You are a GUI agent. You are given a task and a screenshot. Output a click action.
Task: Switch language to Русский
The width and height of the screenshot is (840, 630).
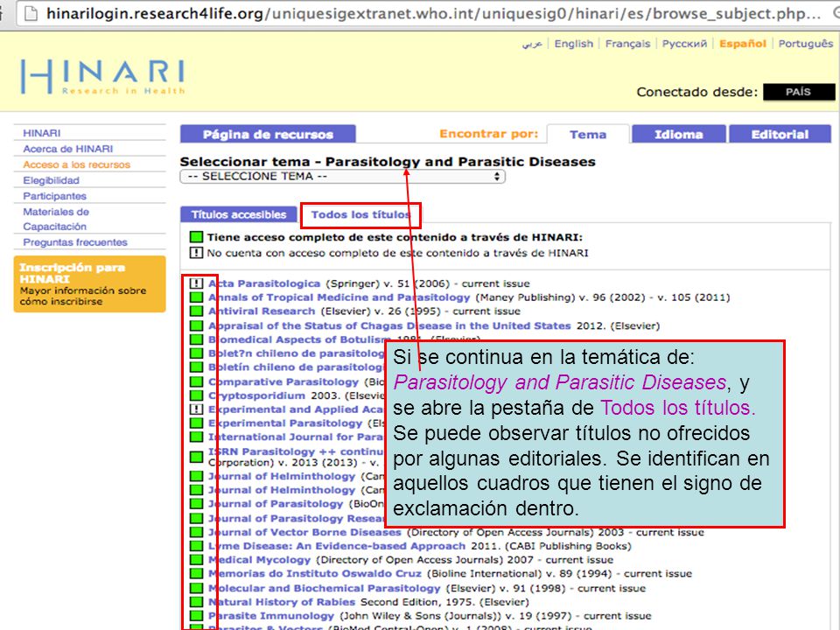click(684, 44)
